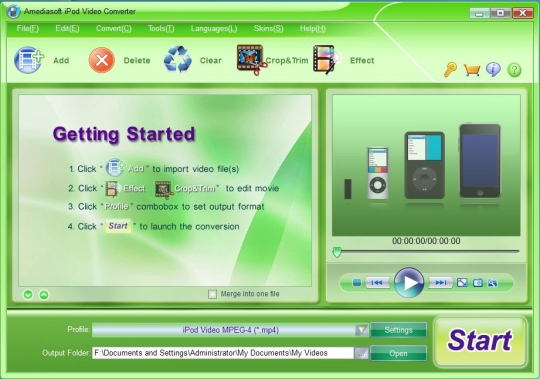Click the Open output folder button
This screenshot has height=379, width=540.
398,353
